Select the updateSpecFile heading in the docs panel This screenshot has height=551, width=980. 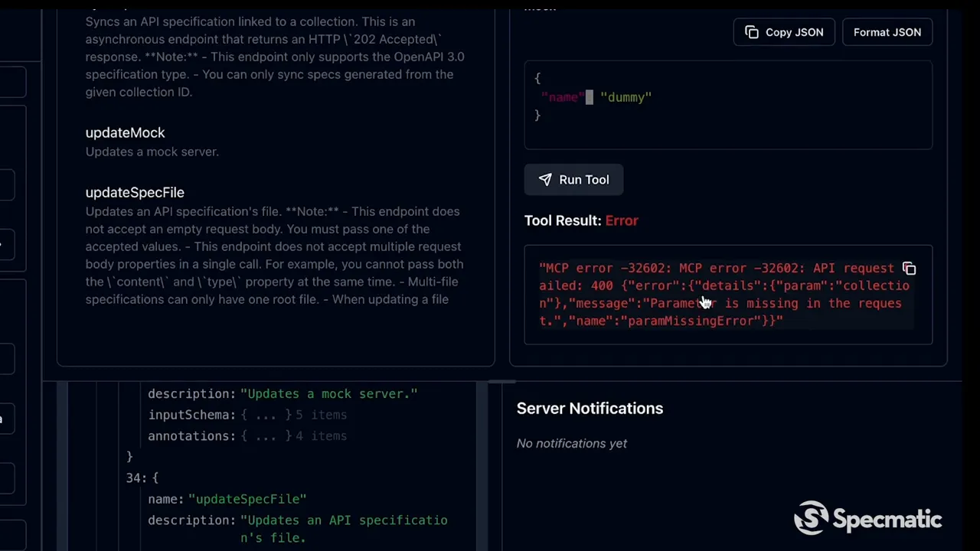pyautogui.click(x=135, y=192)
